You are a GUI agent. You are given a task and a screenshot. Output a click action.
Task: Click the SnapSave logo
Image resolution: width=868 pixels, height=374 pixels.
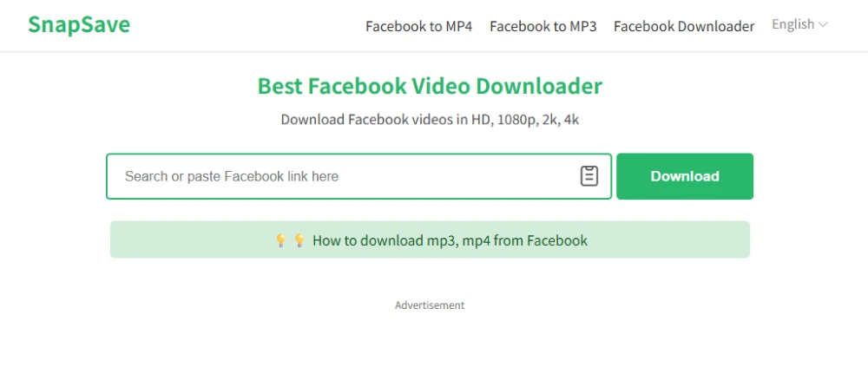(x=79, y=25)
